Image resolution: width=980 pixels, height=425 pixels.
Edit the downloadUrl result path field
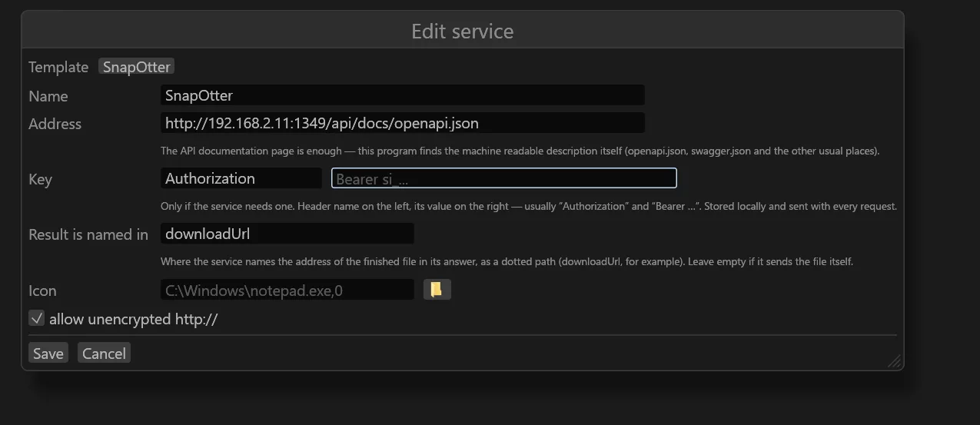287,234
